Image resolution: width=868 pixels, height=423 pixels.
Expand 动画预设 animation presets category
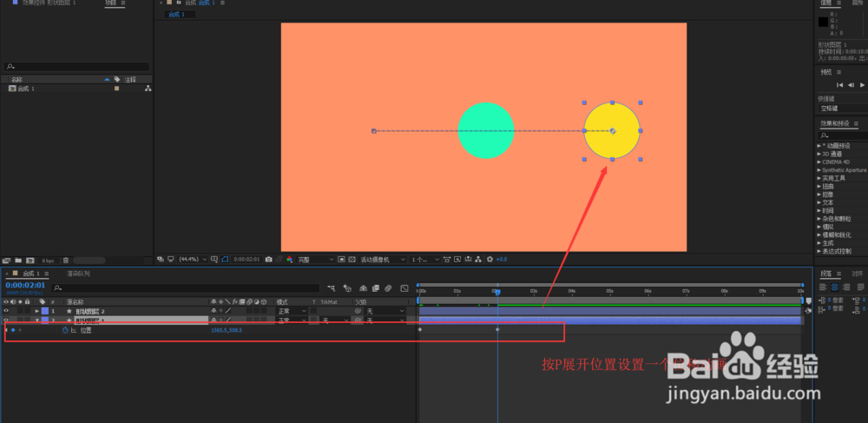pyautogui.click(x=819, y=146)
